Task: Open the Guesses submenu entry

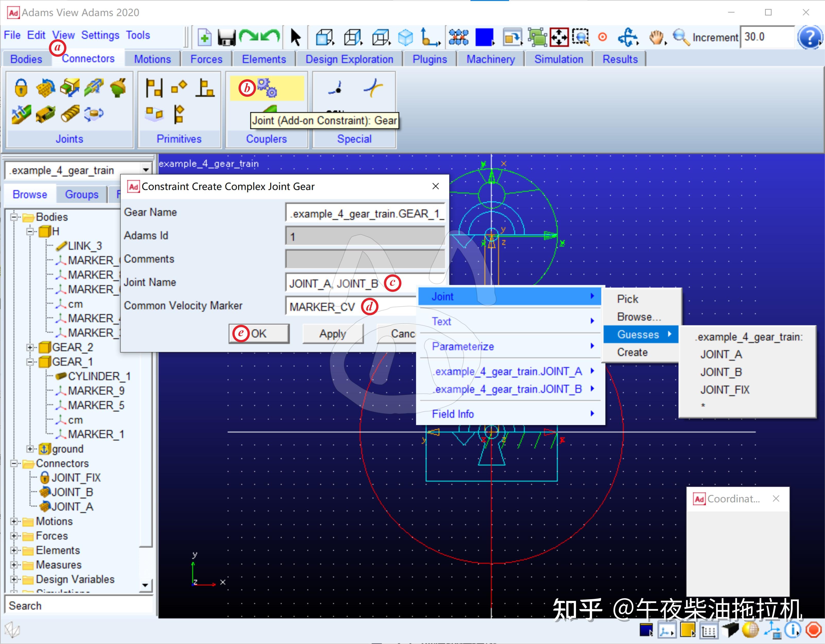Action: coord(641,334)
